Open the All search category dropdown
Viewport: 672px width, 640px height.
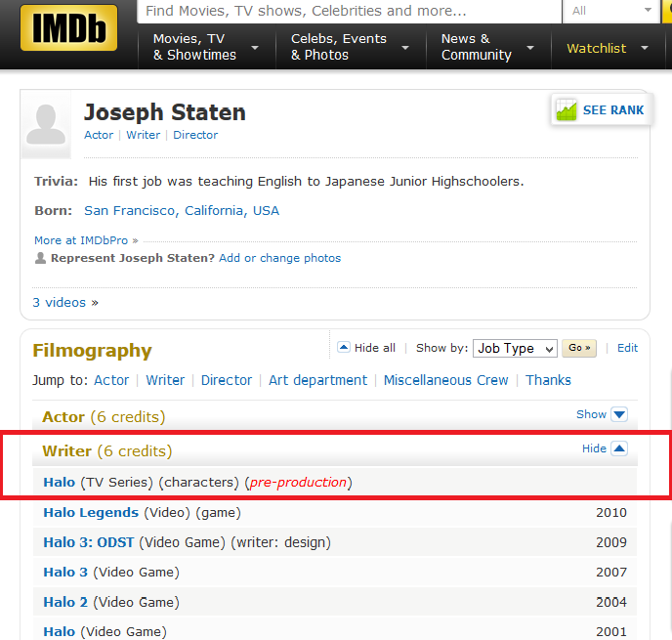tap(611, 11)
